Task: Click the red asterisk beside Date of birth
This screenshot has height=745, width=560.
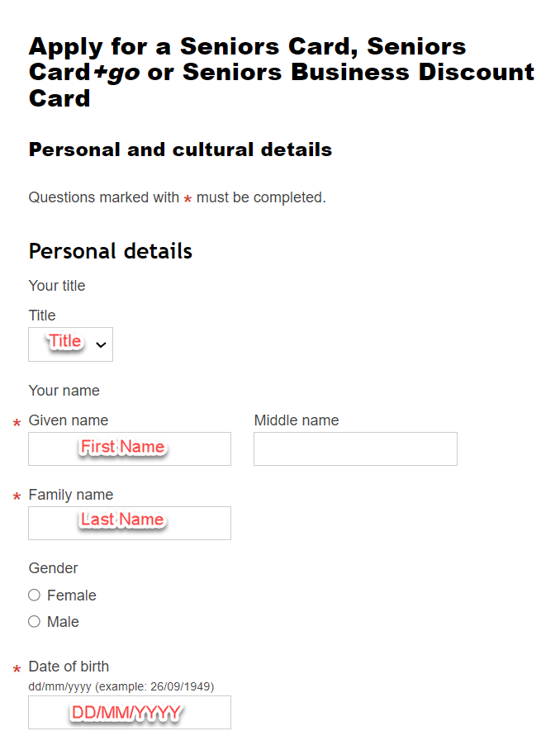Action: pyautogui.click(x=16, y=668)
